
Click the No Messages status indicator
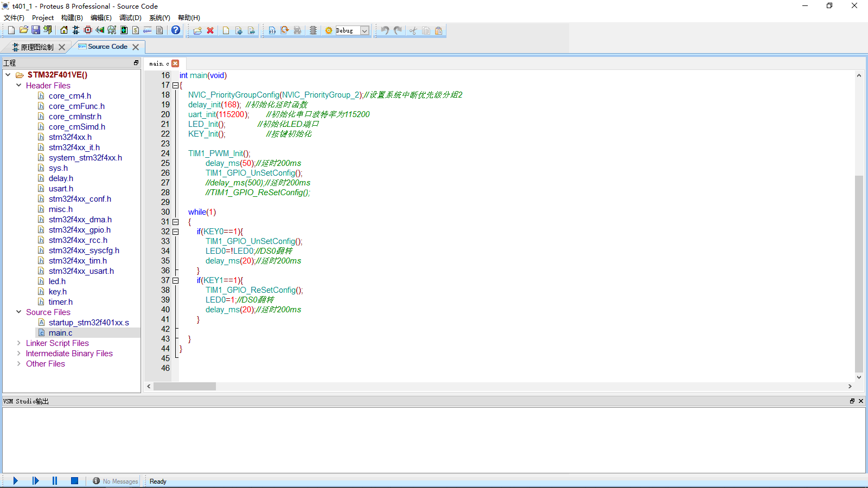point(115,481)
